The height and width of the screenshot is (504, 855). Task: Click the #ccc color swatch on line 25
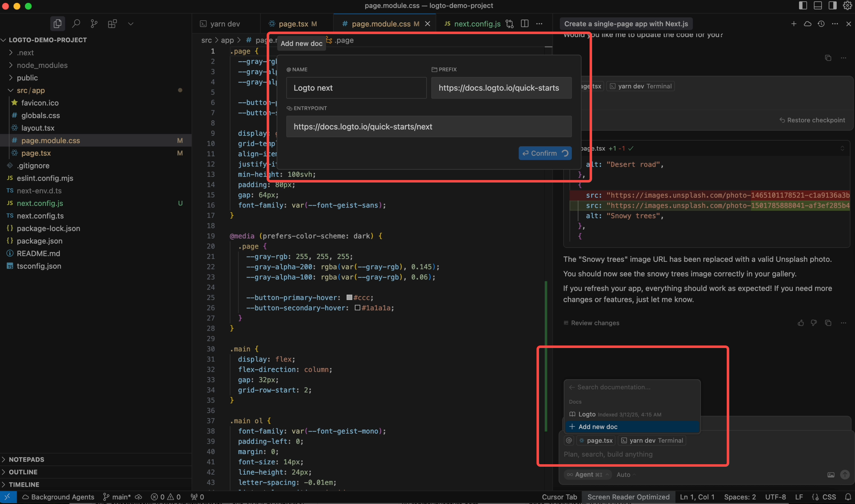349,297
